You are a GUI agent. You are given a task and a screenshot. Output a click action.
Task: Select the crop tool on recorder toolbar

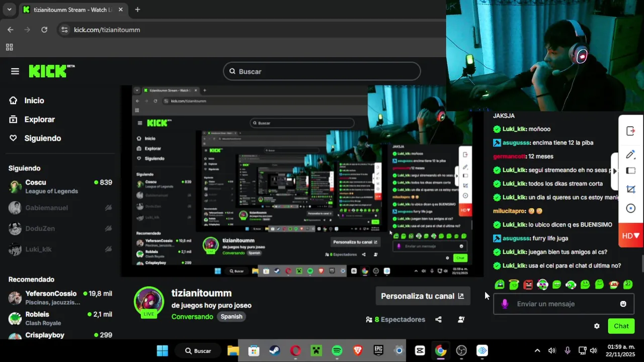630,190
